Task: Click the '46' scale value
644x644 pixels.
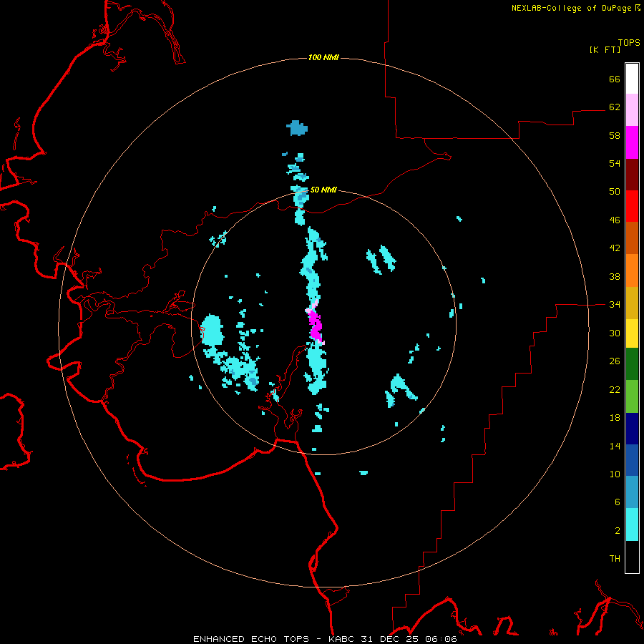Action: pyautogui.click(x=615, y=220)
